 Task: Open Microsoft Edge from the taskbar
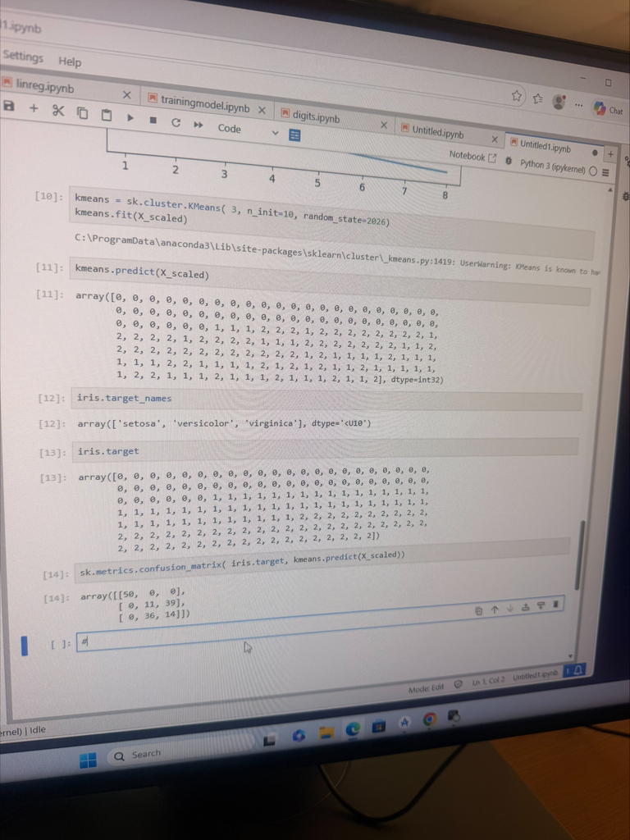(x=353, y=729)
